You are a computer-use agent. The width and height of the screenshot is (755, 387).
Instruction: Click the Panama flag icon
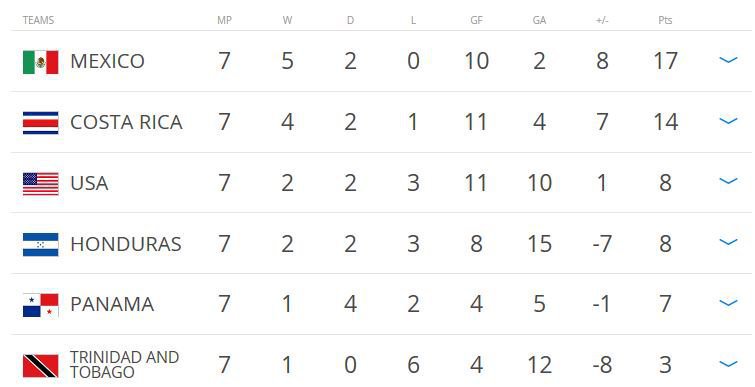(40, 305)
